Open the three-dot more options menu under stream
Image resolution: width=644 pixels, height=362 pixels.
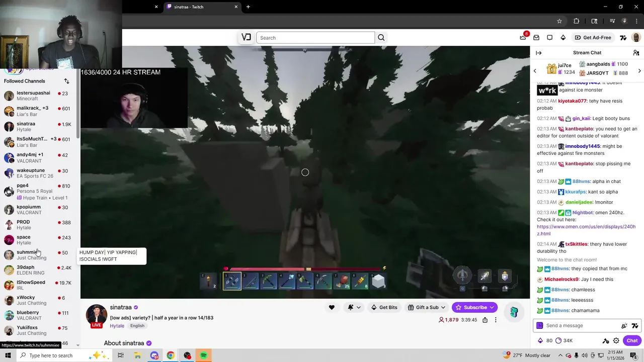[496, 320]
